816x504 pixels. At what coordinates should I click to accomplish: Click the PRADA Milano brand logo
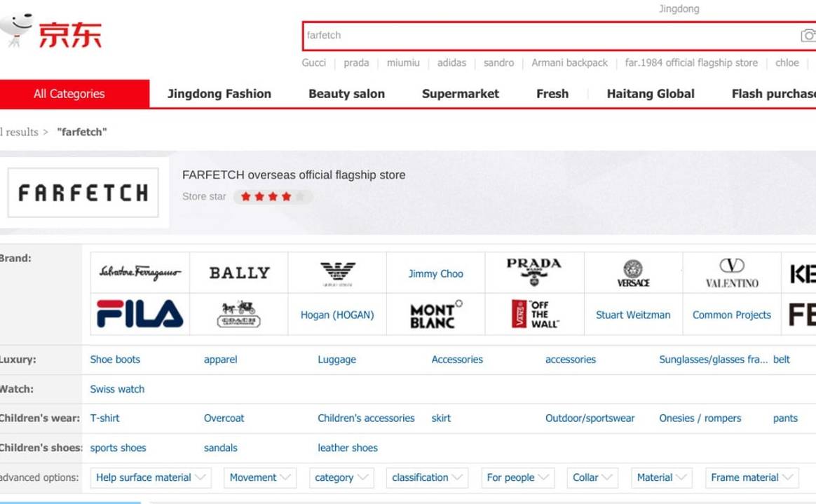click(534, 273)
